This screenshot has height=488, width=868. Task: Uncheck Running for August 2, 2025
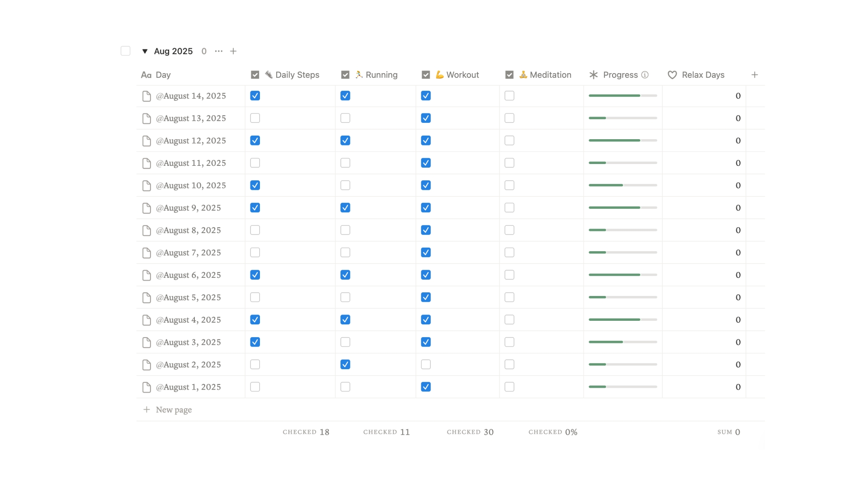345,365
